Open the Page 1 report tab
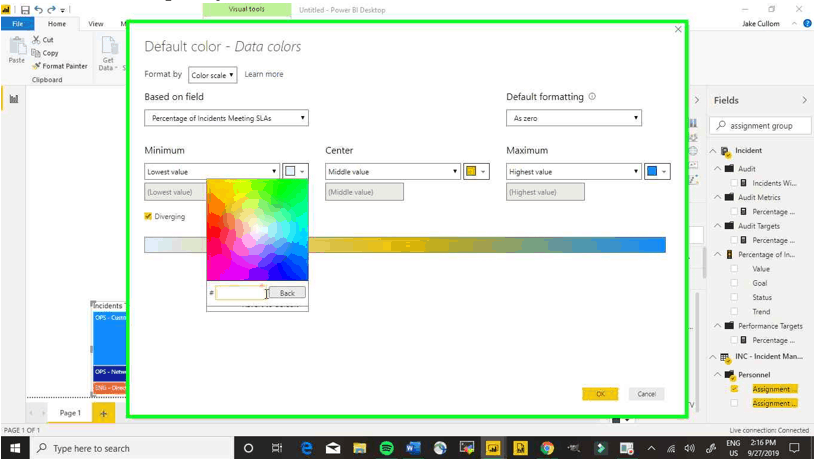 [70, 413]
